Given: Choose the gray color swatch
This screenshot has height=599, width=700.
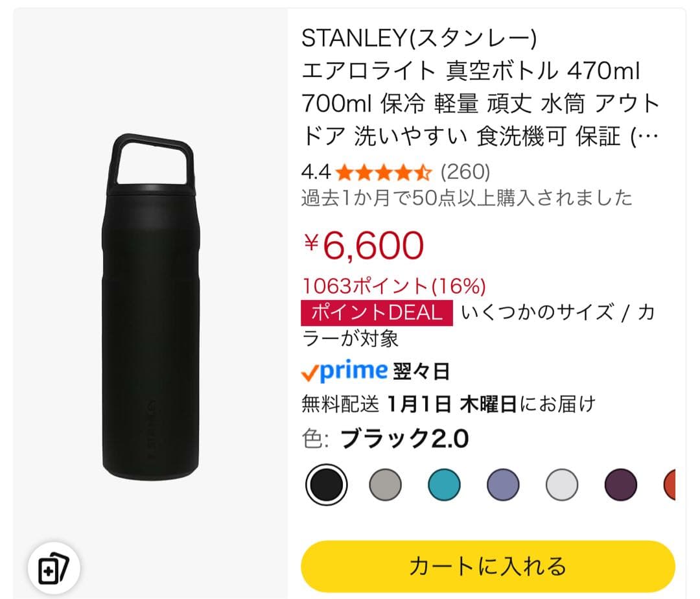Looking at the screenshot, I should coord(385,484).
